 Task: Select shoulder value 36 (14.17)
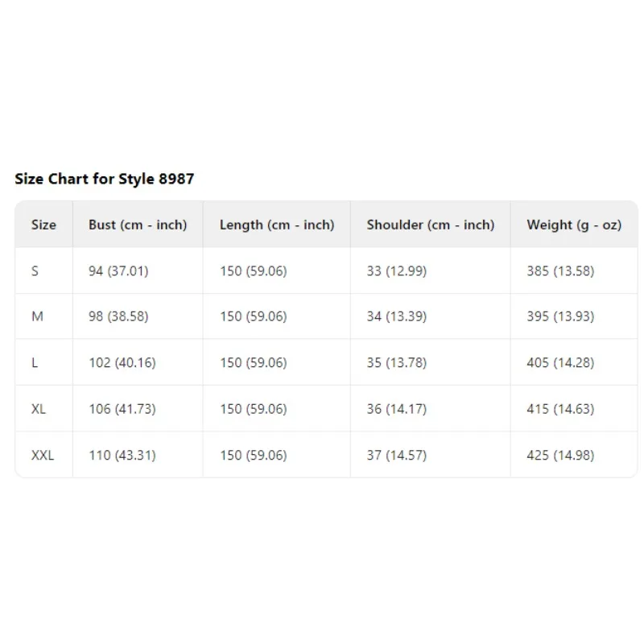point(397,409)
